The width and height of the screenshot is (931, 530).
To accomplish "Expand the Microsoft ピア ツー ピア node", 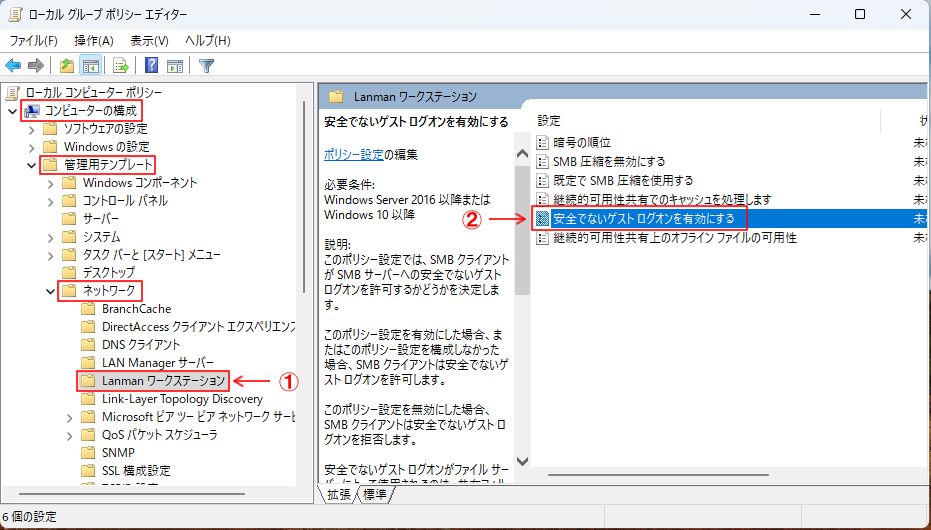I will click(x=70, y=417).
